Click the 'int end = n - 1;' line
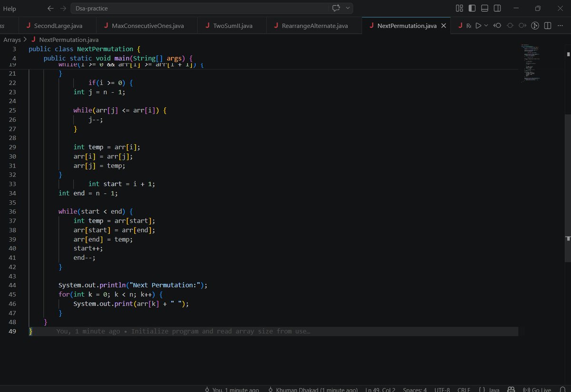The width and height of the screenshot is (571, 392). click(88, 193)
